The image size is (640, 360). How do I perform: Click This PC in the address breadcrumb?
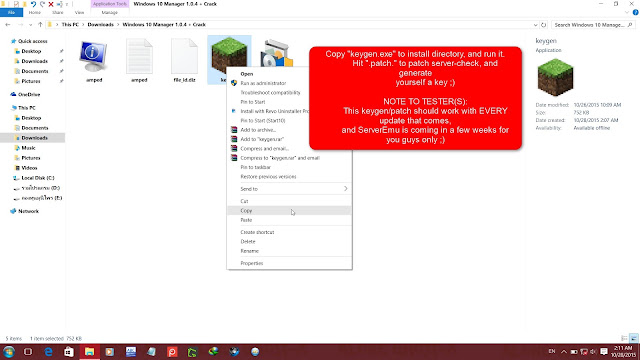pos(70,25)
